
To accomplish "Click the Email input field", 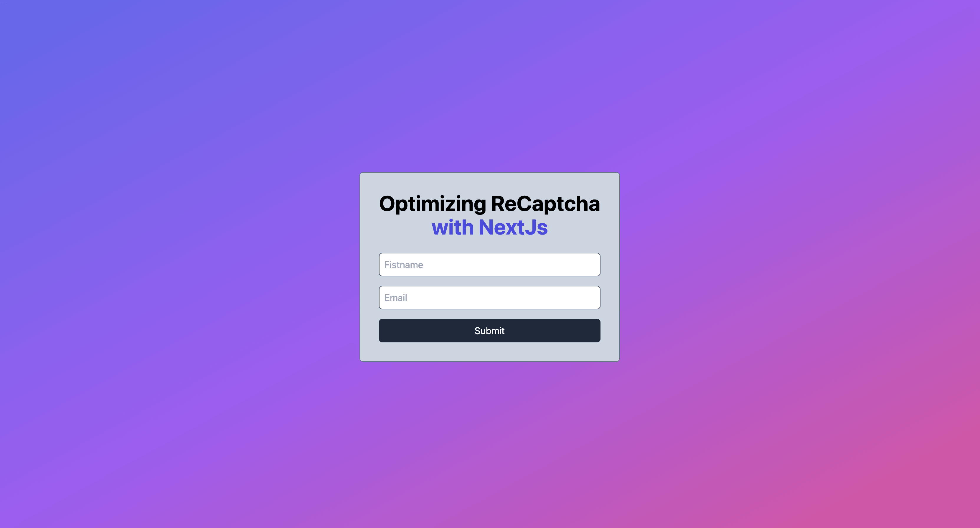I will (x=490, y=297).
